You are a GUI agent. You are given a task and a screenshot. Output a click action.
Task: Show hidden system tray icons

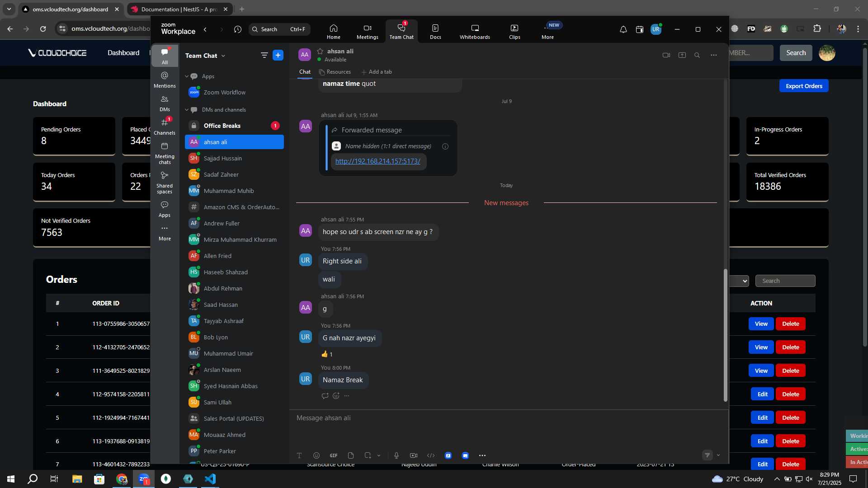click(777, 479)
